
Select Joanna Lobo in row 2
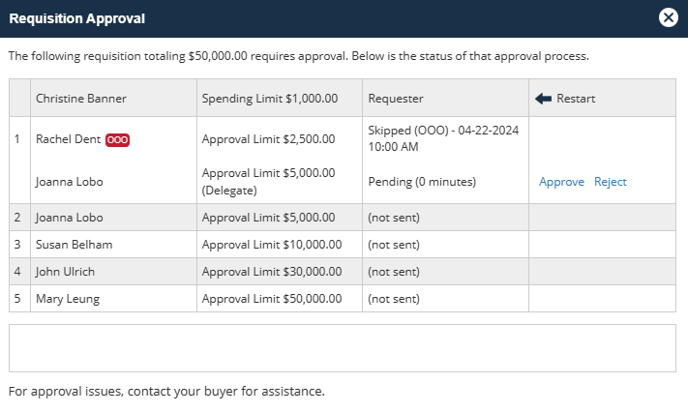point(69,217)
